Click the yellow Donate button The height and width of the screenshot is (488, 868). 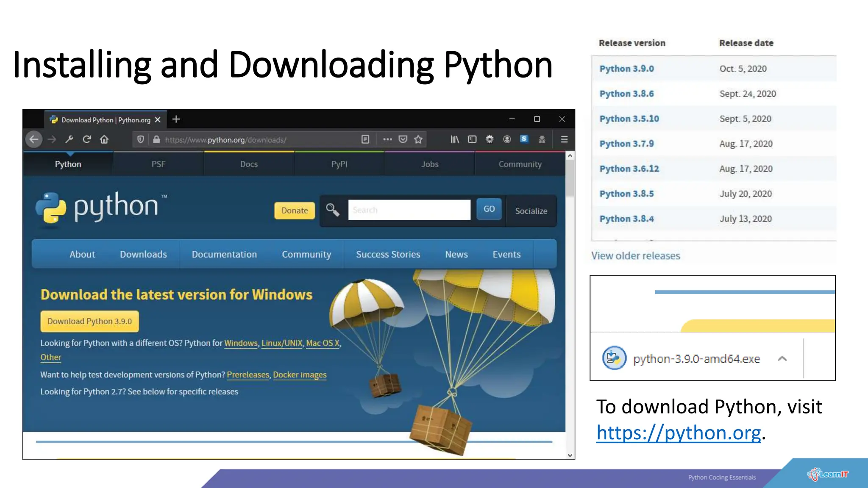[295, 211]
